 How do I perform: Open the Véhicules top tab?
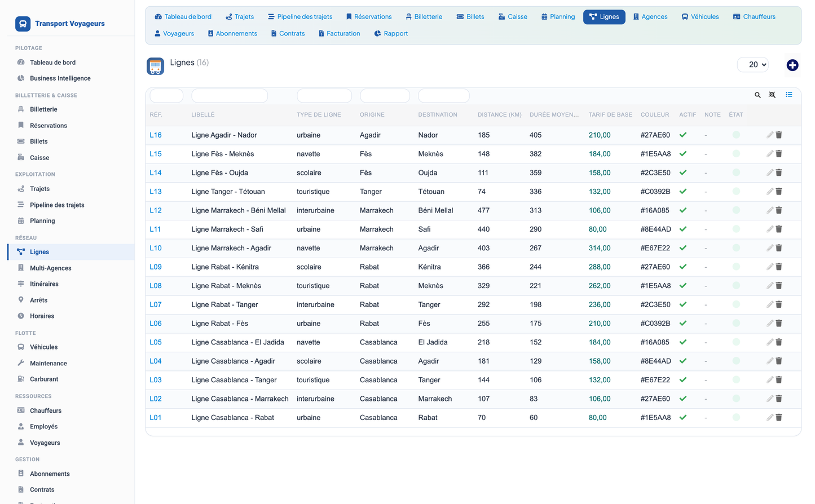coord(700,17)
